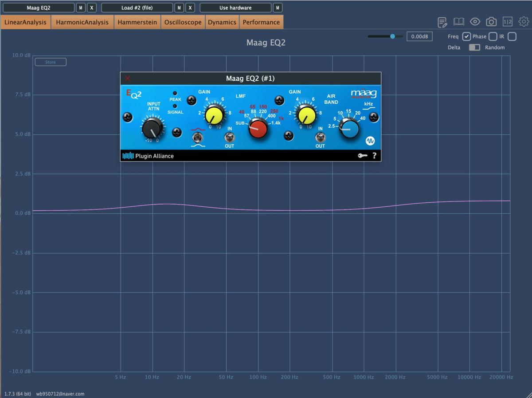Switch to the LinearAnalysis tab
This screenshot has width=532, height=398.
coord(26,22)
